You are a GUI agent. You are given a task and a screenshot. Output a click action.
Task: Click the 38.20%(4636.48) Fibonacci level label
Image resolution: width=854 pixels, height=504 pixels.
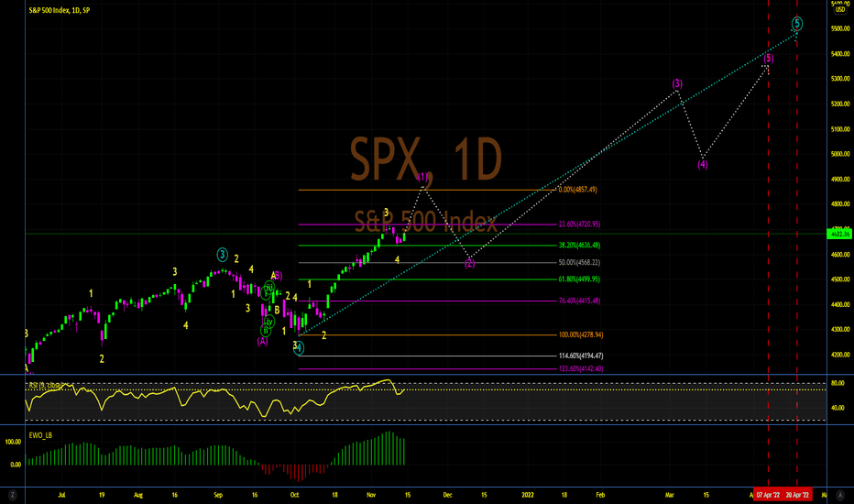pos(579,246)
